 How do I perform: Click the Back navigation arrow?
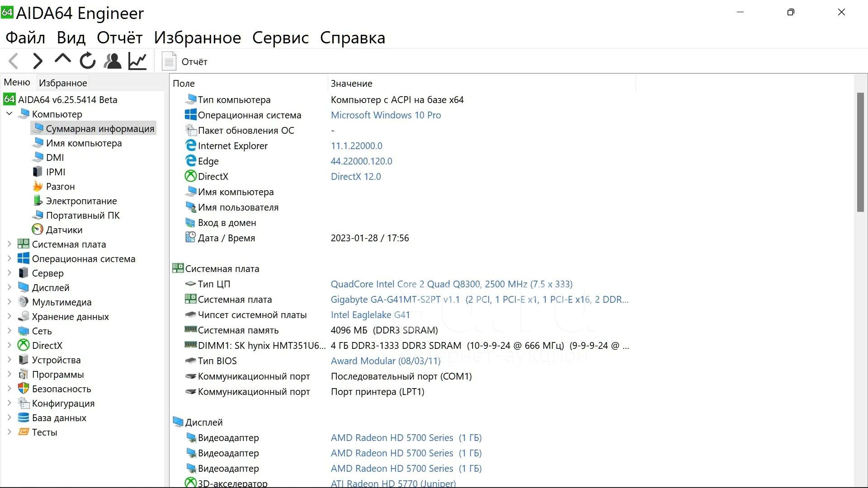pos(14,61)
